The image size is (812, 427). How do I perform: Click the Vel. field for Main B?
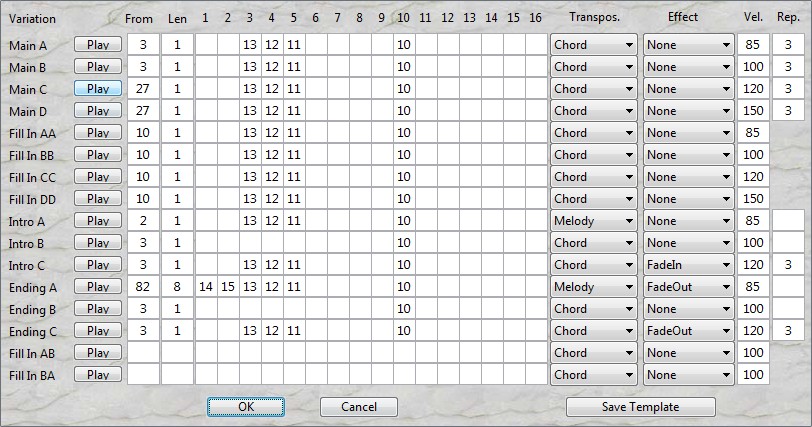point(752,67)
